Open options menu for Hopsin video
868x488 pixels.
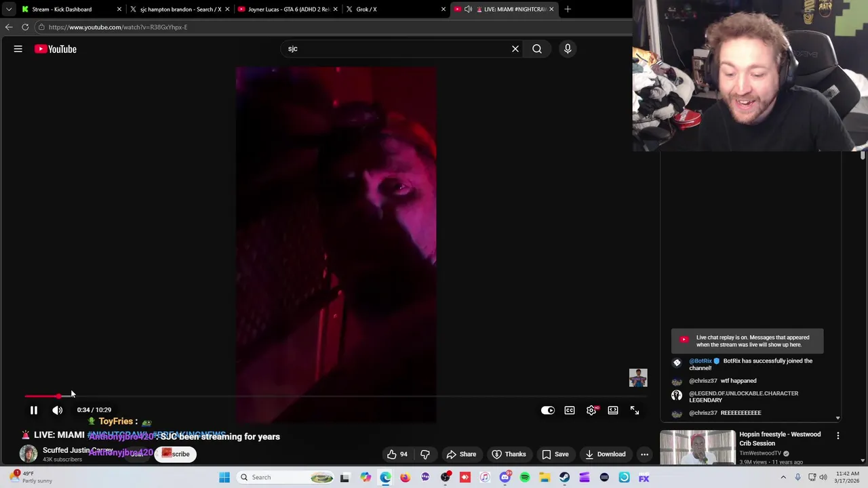[838, 436]
